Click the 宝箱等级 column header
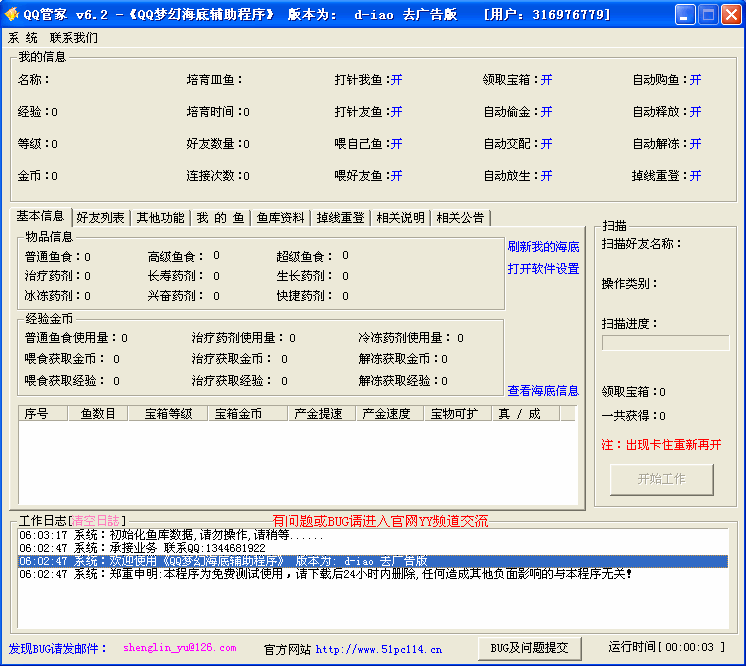 168,414
